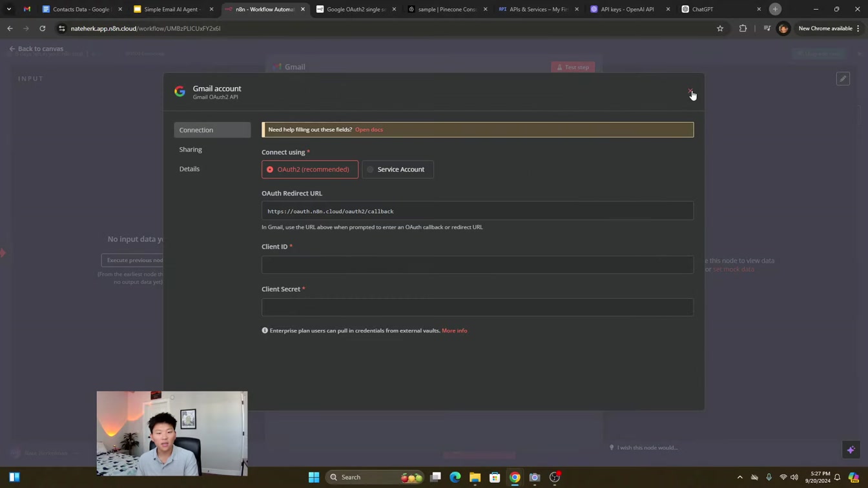Viewport: 868px width, 488px height.
Task: Open Microsoft Edge from the taskbar
Action: coord(455,477)
